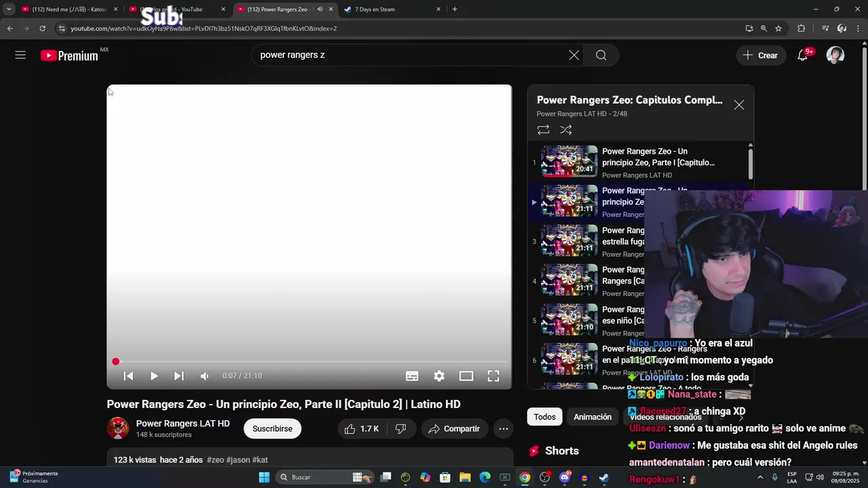Skip to the previous video
The image size is (868, 488).
pos(128,375)
